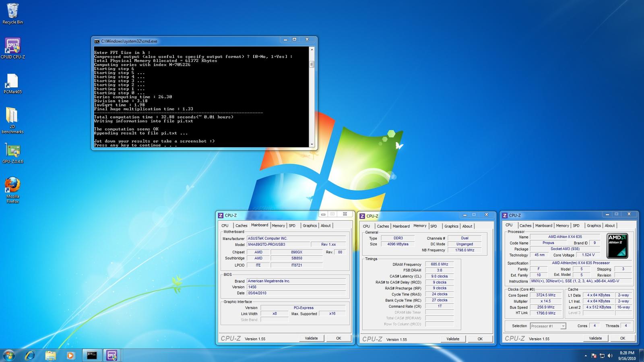Image resolution: width=644 pixels, height=362 pixels.
Task: Launch Internet Explorer from the taskbar
Action: (x=30, y=355)
